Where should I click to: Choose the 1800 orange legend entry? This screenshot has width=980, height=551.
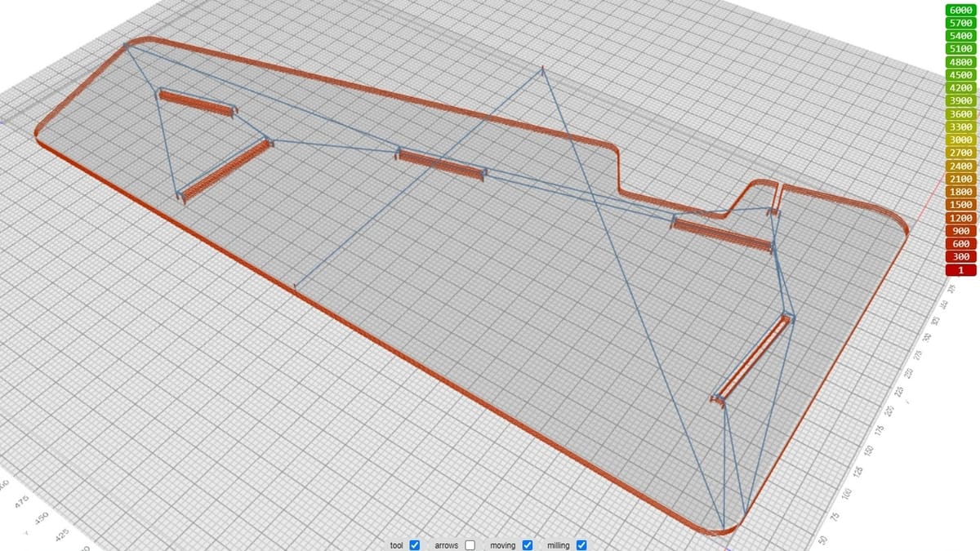960,192
